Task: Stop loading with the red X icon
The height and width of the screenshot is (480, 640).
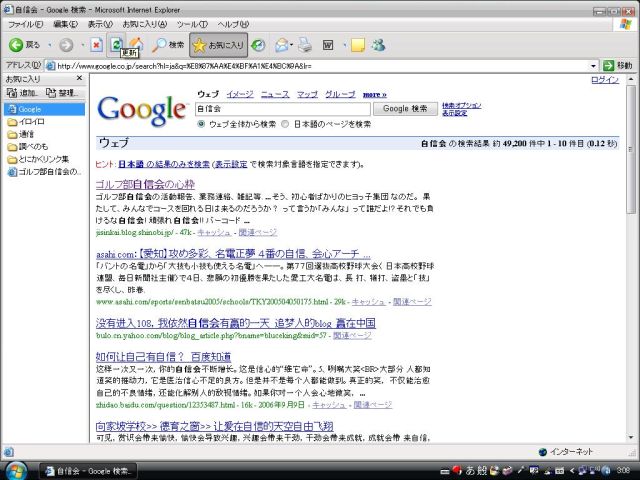Action: point(96,45)
